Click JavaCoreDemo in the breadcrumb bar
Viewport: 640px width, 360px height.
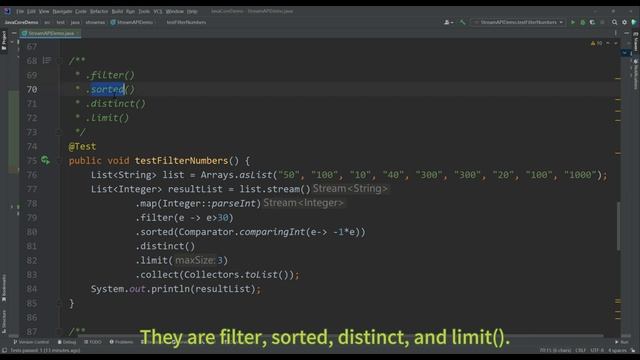tap(21, 22)
